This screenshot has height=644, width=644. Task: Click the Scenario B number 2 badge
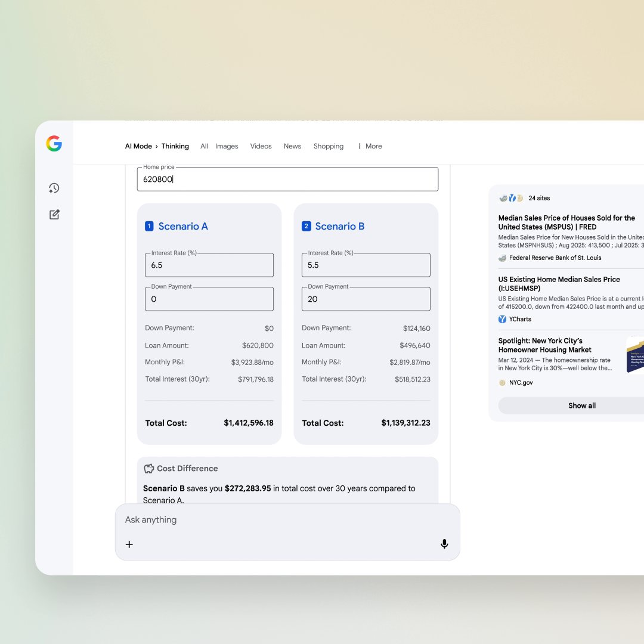[x=306, y=227]
